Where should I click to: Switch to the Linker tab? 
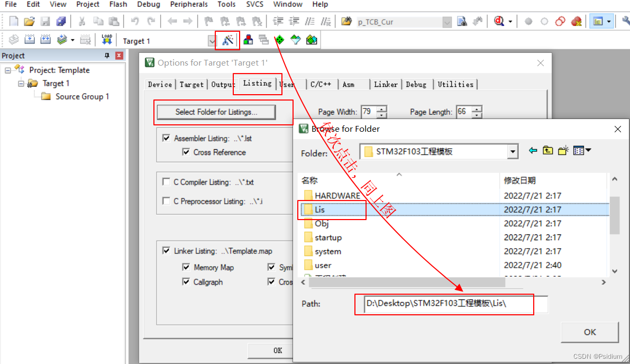pyautogui.click(x=385, y=84)
